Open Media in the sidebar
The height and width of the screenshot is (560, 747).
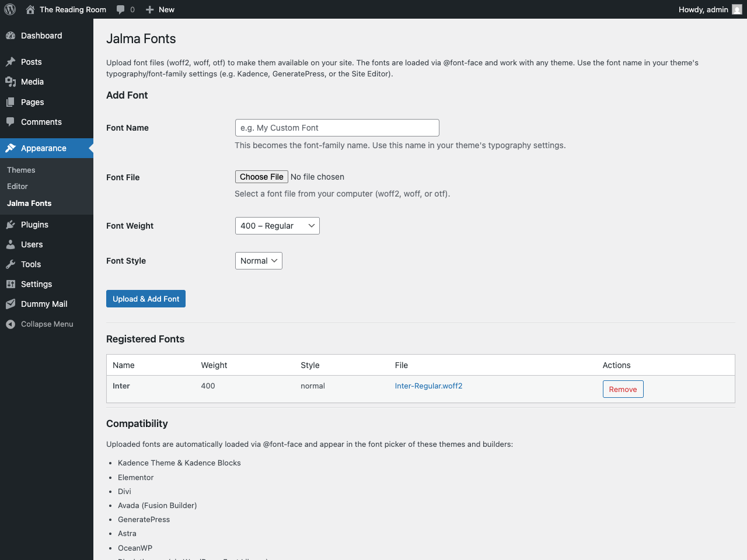click(x=33, y=82)
